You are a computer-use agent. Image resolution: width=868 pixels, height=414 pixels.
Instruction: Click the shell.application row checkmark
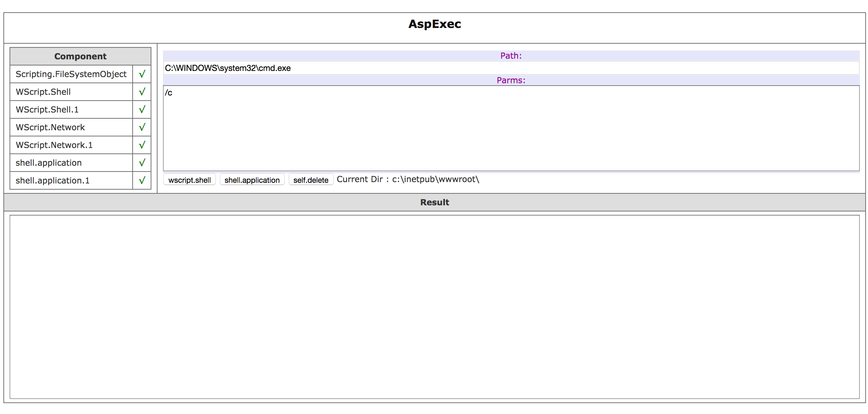click(142, 163)
